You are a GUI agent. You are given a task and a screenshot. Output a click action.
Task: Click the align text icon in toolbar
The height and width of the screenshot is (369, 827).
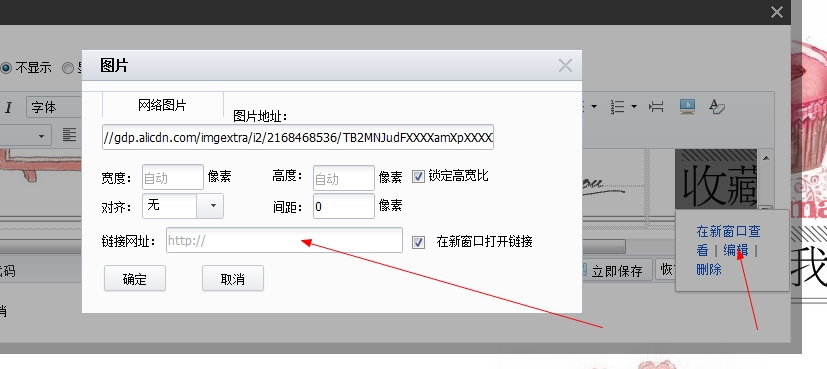click(x=69, y=135)
